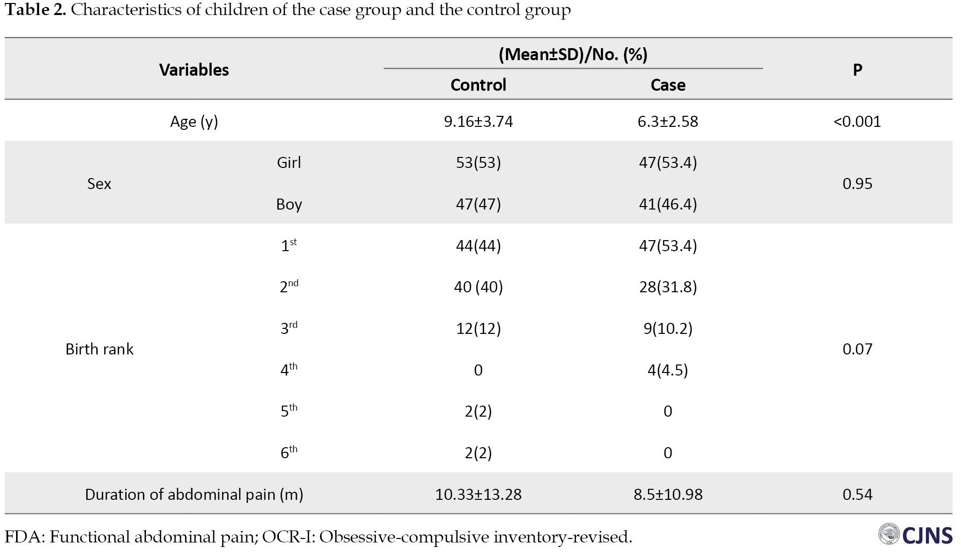Click the birth rank P value 0.07

pos(857,349)
